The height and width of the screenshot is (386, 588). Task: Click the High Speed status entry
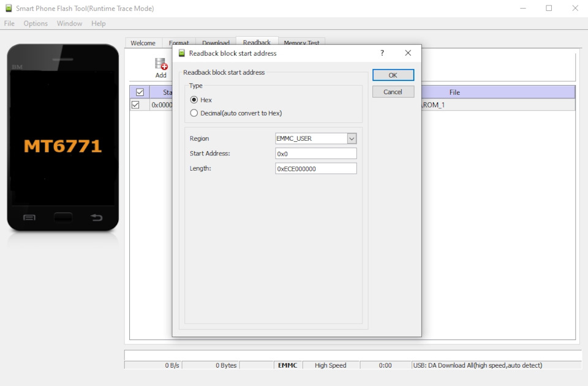tap(330, 365)
